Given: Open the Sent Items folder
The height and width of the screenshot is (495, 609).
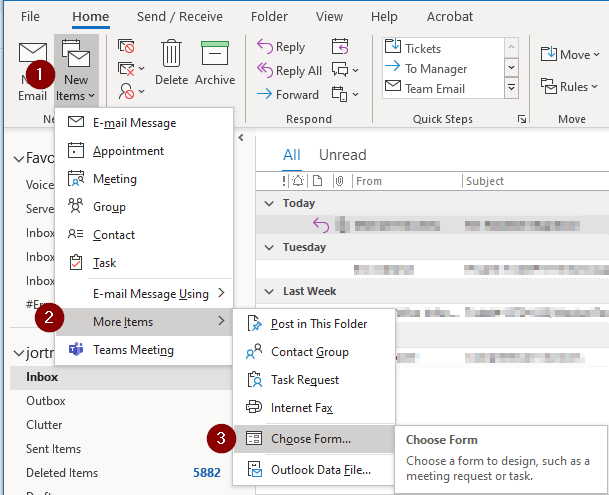Looking at the screenshot, I should pos(54,449).
